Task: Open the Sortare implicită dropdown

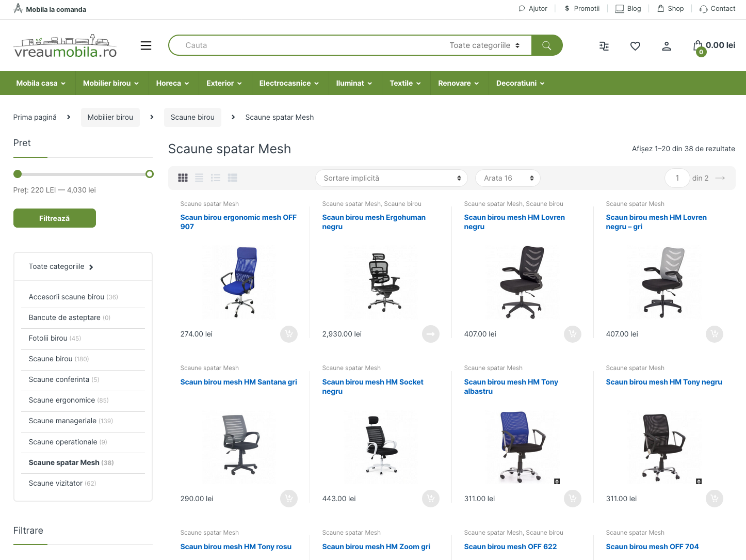Action: pos(392,178)
